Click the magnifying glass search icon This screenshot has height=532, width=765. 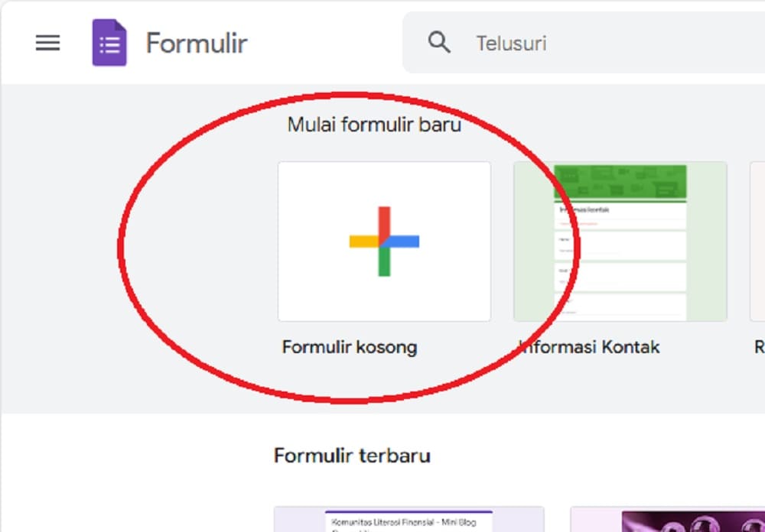coord(439,43)
